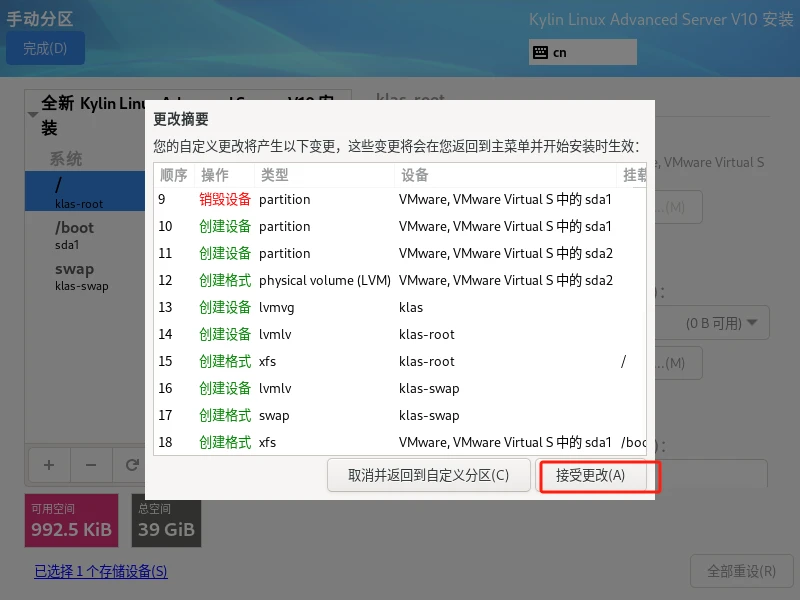This screenshot has height=600, width=800.
Task: Select the swap klas-swap mount point entry
Action: [x=85, y=277]
